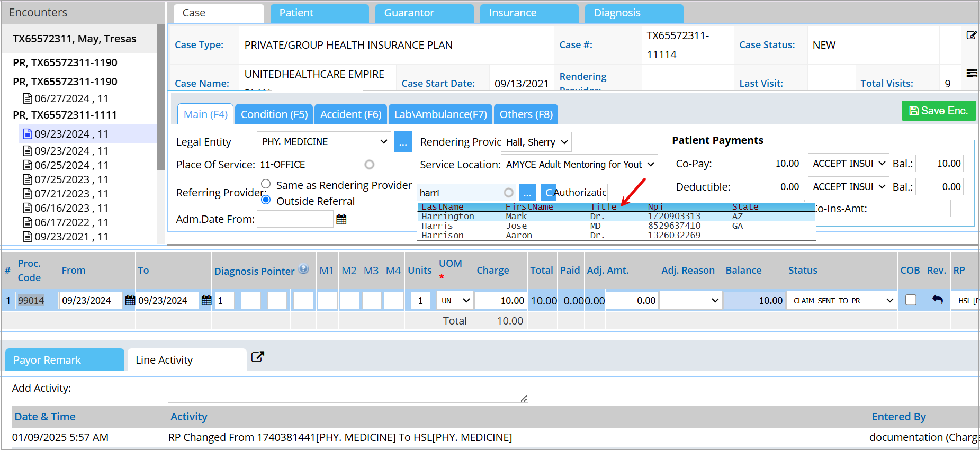Screen dimensions: 980x450
Task: Click the Legal Entity ellipsis lookup button
Action: point(403,142)
